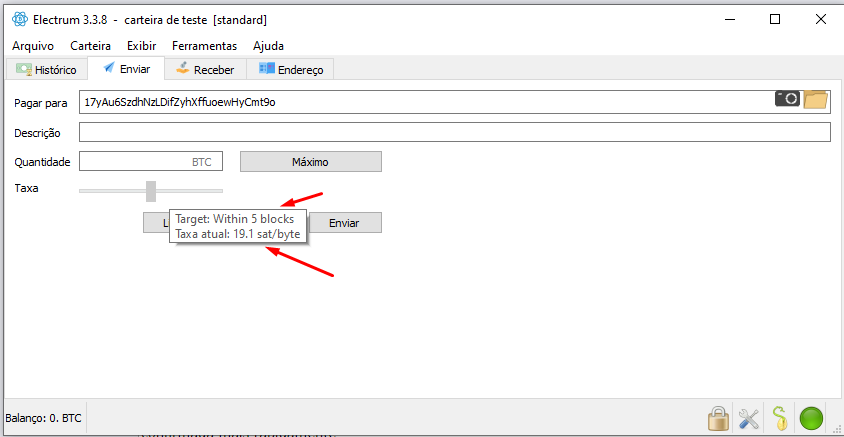Open the Exibir menu

click(142, 46)
